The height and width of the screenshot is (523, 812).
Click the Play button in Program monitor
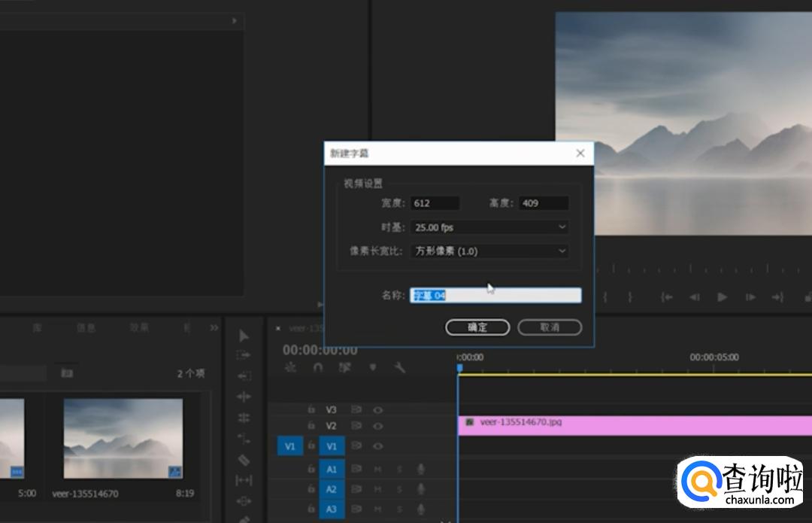tap(722, 297)
